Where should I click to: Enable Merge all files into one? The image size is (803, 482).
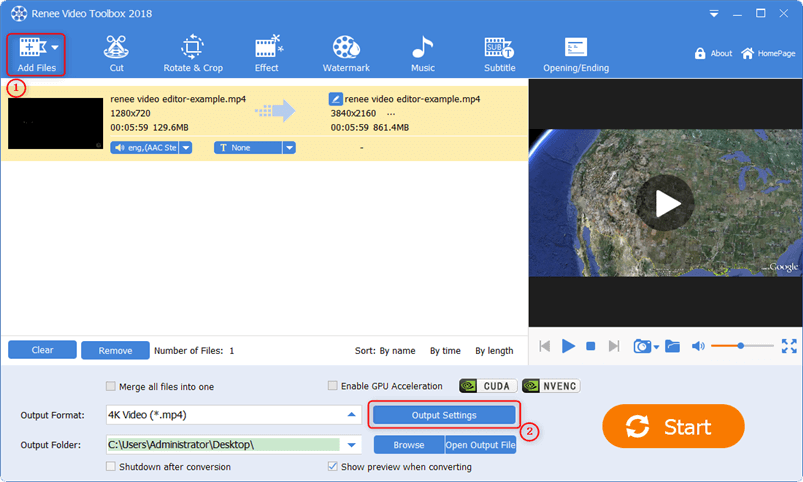pyautogui.click(x=111, y=387)
